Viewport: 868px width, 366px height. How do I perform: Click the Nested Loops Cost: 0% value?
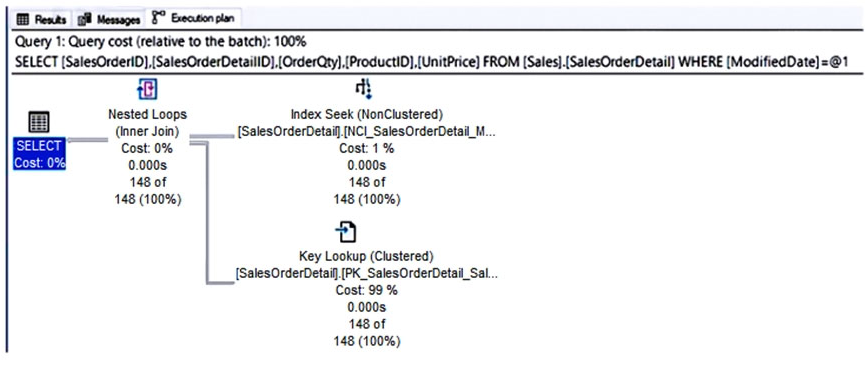tap(147, 149)
